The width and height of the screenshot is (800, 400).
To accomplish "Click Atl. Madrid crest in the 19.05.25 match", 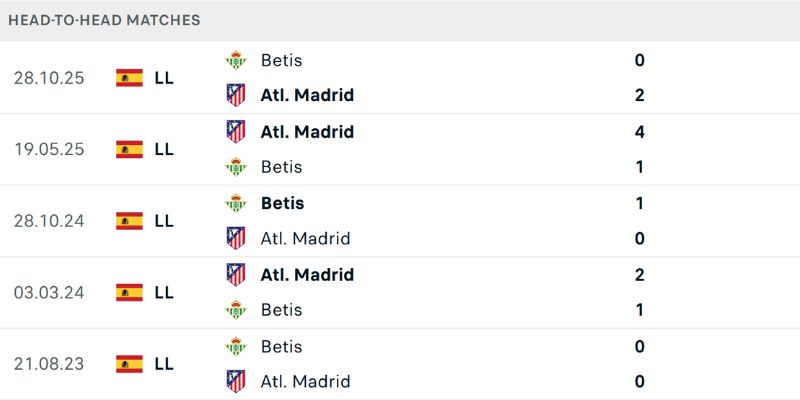I will tap(236, 132).
